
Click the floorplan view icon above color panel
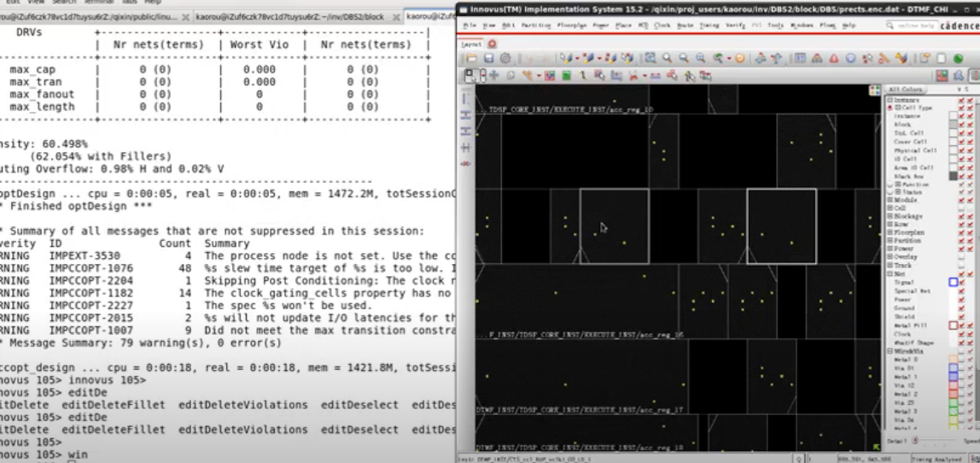942,76
